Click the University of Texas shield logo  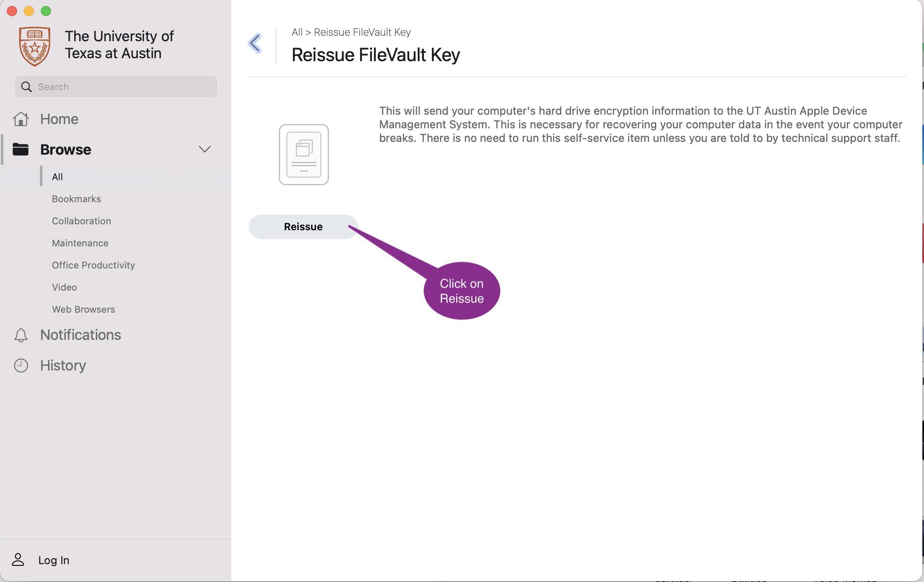click(35, 46)
